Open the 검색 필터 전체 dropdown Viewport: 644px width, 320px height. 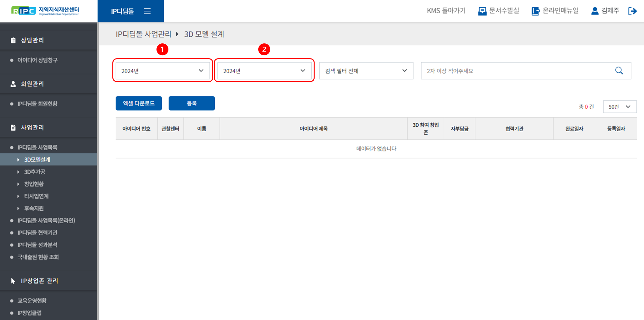tap(366, 71)
